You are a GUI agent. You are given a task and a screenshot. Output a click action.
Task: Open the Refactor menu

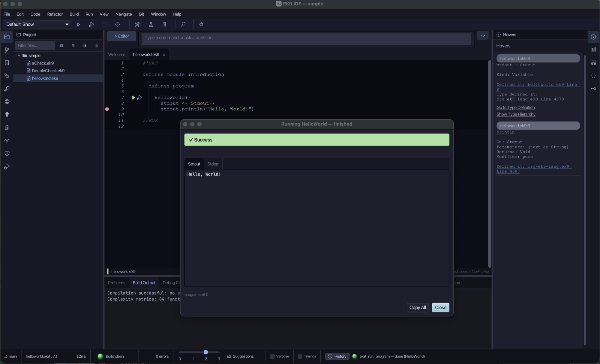[55, 14]
